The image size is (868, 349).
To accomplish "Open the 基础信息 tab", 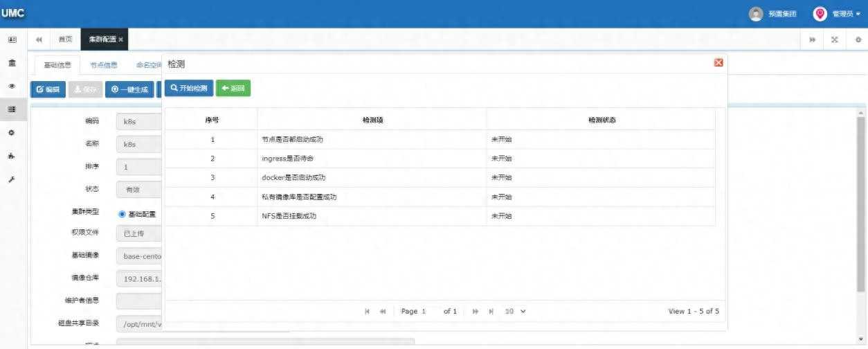I will click(57, 65).
